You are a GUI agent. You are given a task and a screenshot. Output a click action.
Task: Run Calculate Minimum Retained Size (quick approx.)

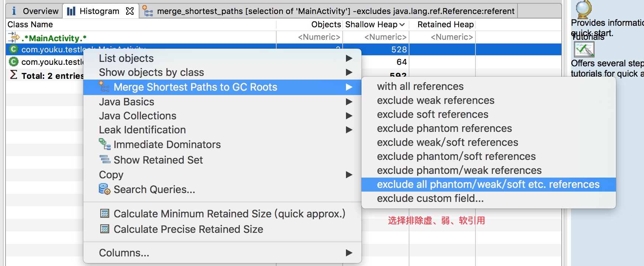click(x=222, y=214)
